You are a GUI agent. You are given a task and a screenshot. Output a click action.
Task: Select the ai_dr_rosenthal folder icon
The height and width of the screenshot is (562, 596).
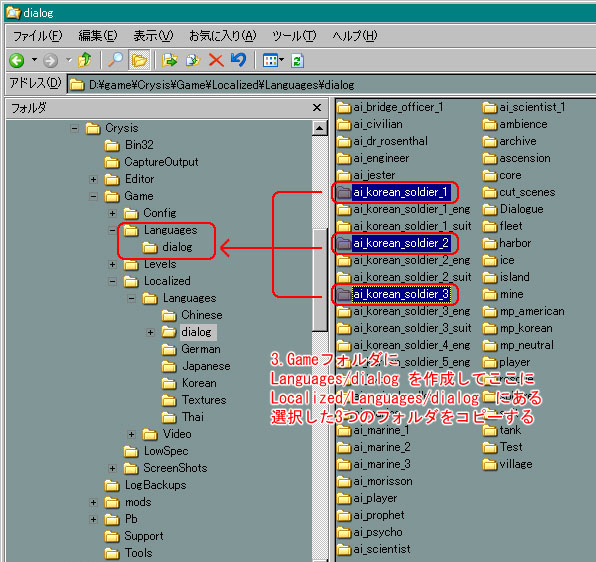click(344, 142)
